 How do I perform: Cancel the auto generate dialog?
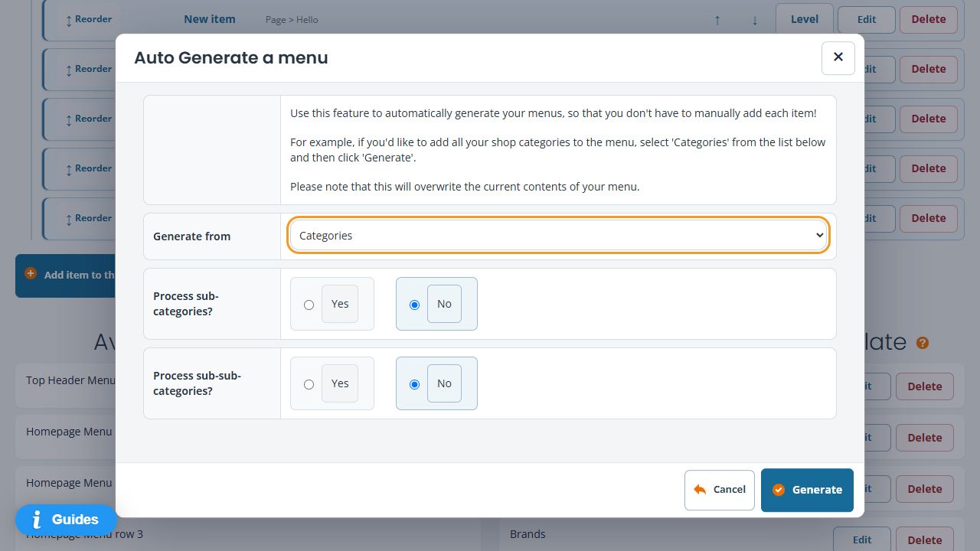[720, 490]
